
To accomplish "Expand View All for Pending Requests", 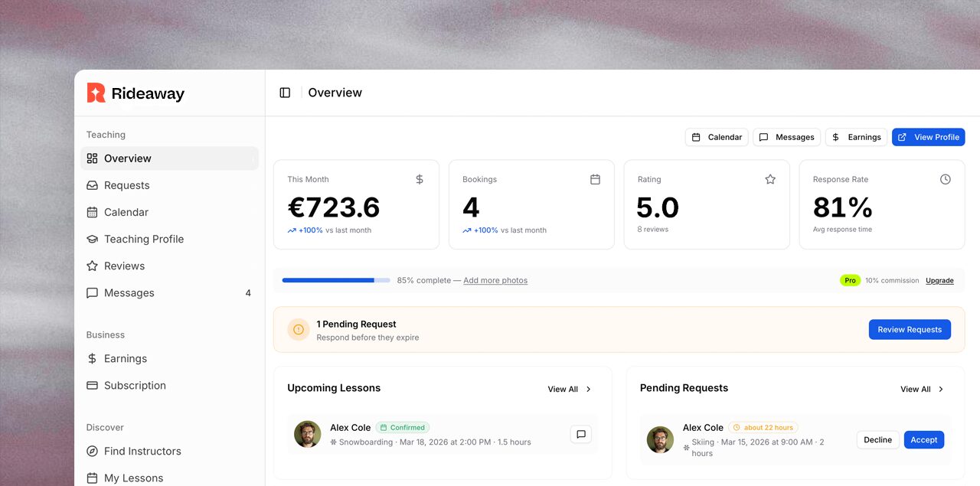I will (922, 389).
